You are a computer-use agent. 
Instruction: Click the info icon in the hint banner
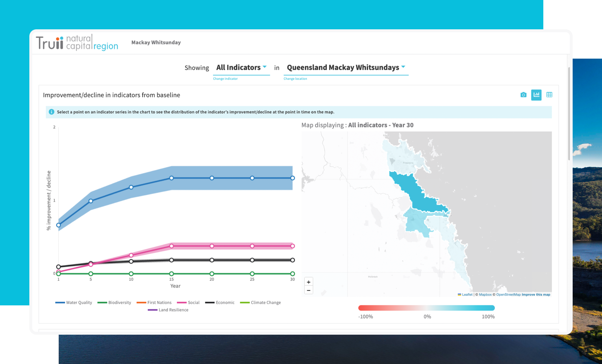tap(51, 112)
